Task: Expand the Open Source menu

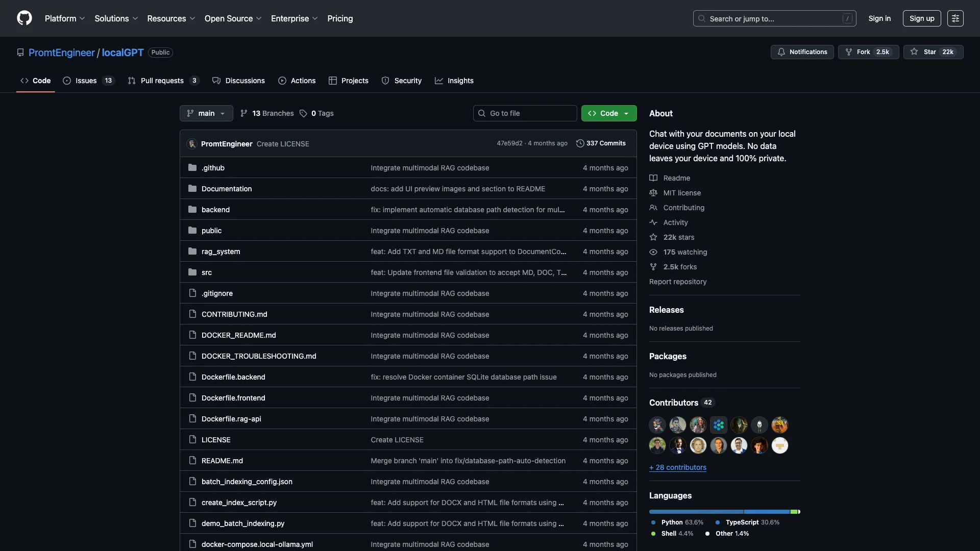Action: pos(233,18)
